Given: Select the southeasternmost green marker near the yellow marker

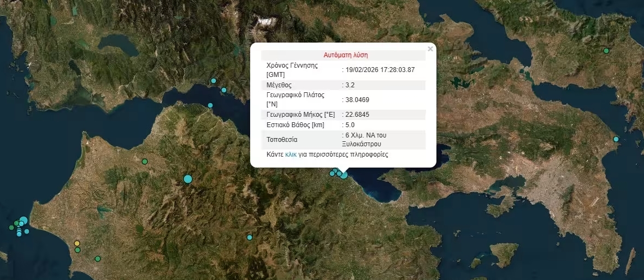Looking at the screenshot, I should (98, 259).
